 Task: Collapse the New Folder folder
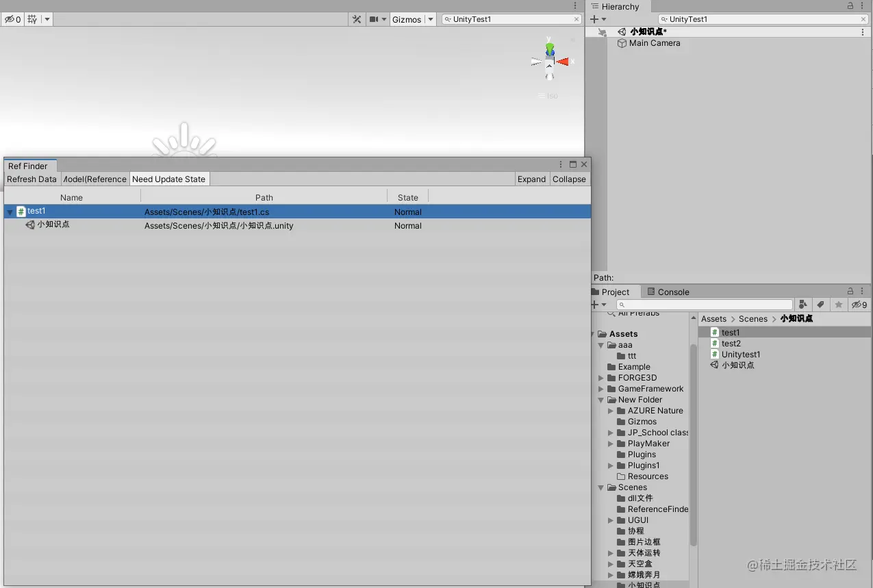[x=601, y=400]
